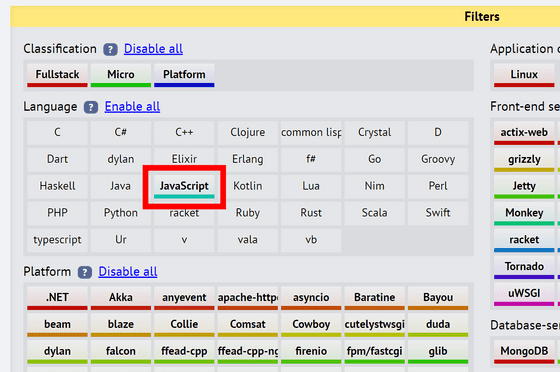Enable the typescript language filter

coord(57,240)
